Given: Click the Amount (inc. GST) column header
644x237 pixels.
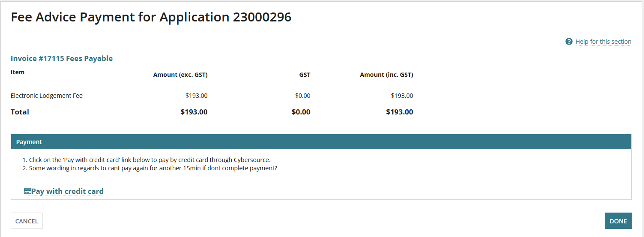Looking at the screenshot, I should [386, 75].
